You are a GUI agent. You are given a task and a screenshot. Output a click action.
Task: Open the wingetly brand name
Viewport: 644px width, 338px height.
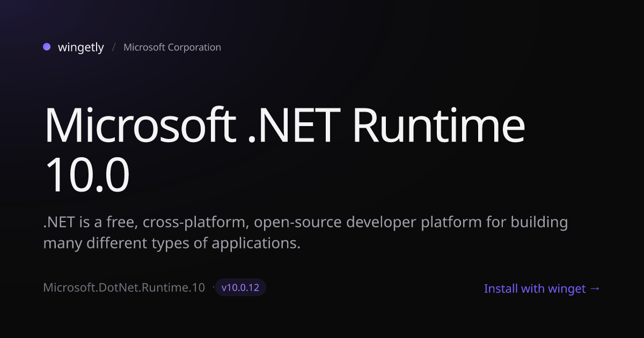pos(81,47)
